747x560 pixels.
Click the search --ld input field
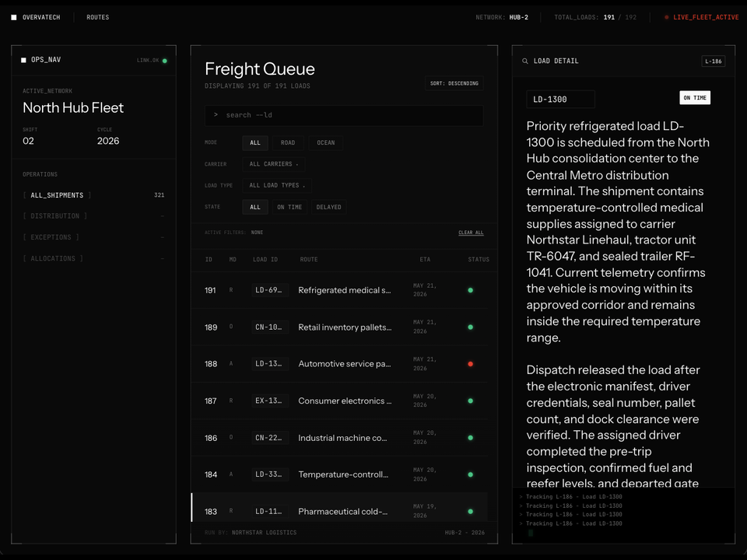coord(344,115)
